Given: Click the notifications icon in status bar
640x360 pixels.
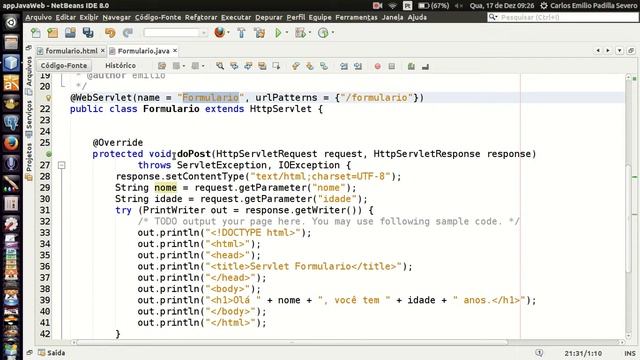Looking at the screenshot, I should tap(539, 353).
